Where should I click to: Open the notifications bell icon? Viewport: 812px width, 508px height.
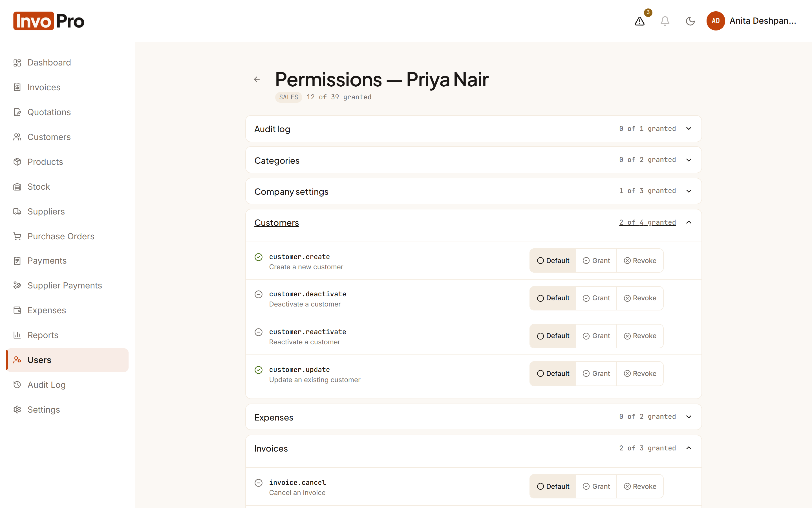(x=665, y=21)
